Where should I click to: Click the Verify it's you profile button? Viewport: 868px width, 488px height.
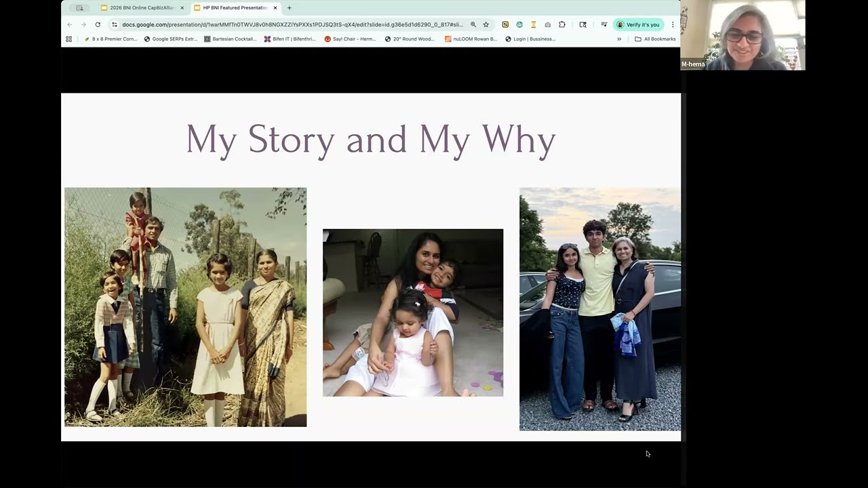coord(638,24)
